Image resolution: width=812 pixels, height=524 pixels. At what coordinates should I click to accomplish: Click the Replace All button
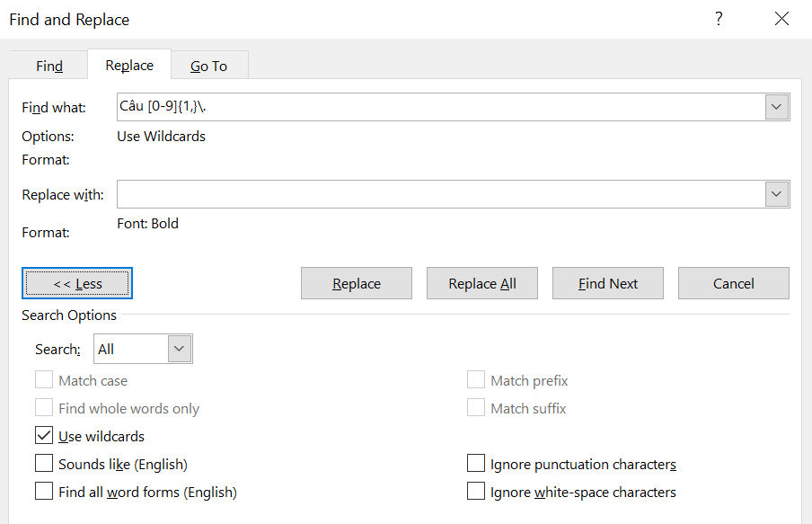coord(482,283)
